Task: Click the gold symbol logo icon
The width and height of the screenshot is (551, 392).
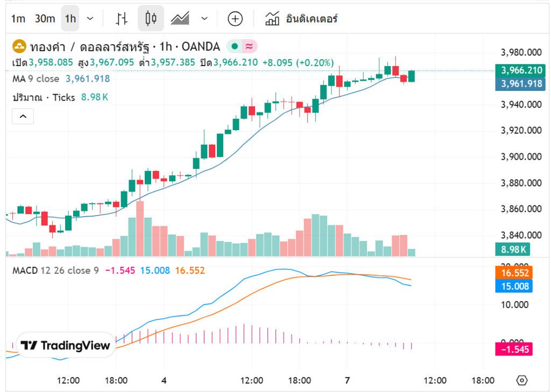Action: click(x=19, y=46)
